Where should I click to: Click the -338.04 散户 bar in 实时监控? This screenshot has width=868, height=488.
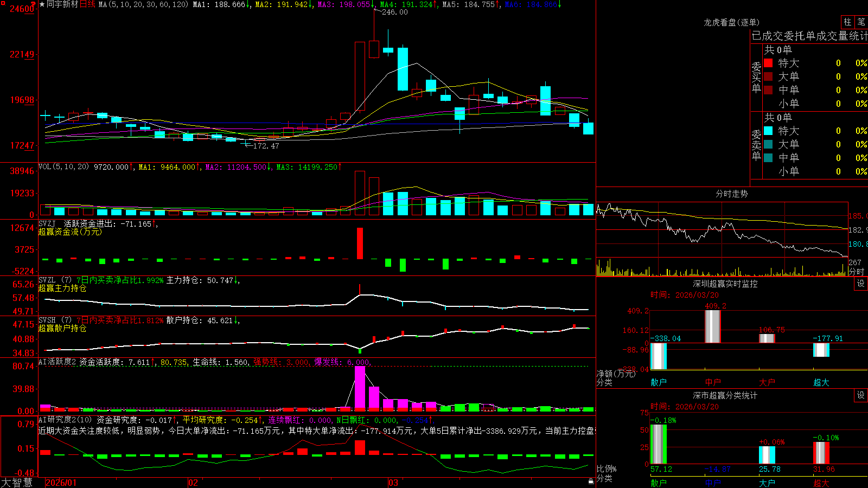pyautogui.click(x=659, y=356)
